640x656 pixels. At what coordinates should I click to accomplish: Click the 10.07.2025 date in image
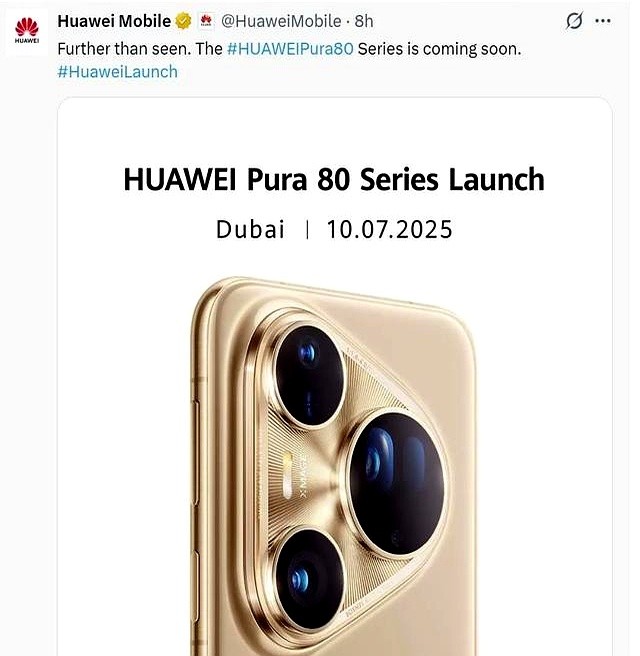(x=389, y=229)
